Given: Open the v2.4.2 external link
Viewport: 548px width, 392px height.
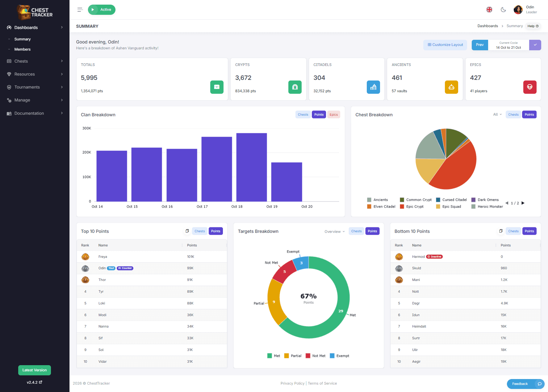Looking at the screenshot, I should 35,382.
